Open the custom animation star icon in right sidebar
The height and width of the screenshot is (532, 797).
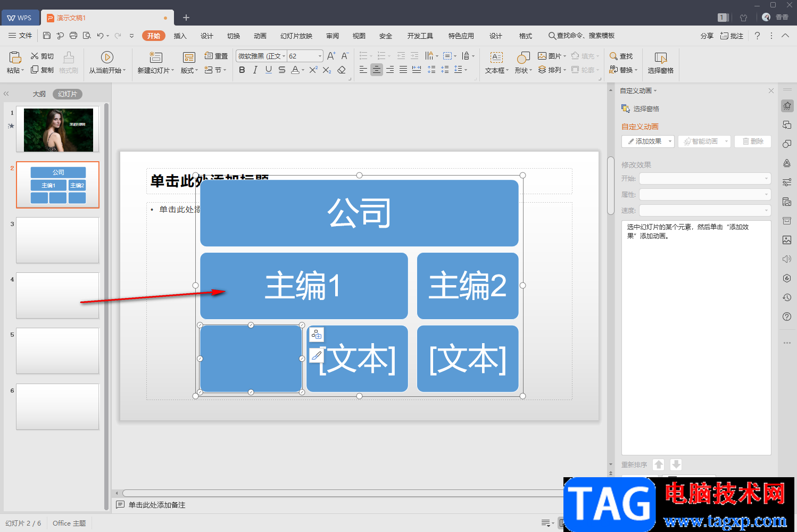pyautogui.click(x=787, y=105)
